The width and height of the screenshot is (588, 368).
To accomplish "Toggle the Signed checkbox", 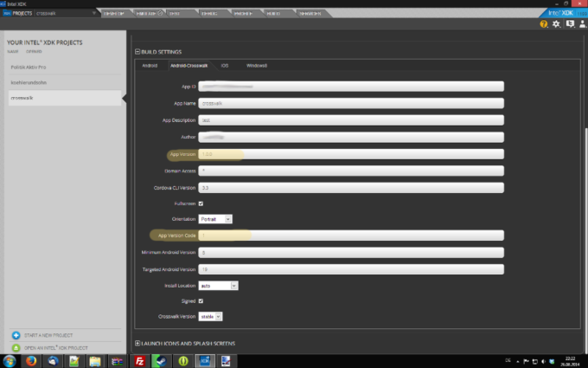I will click(x=201, y=301).
